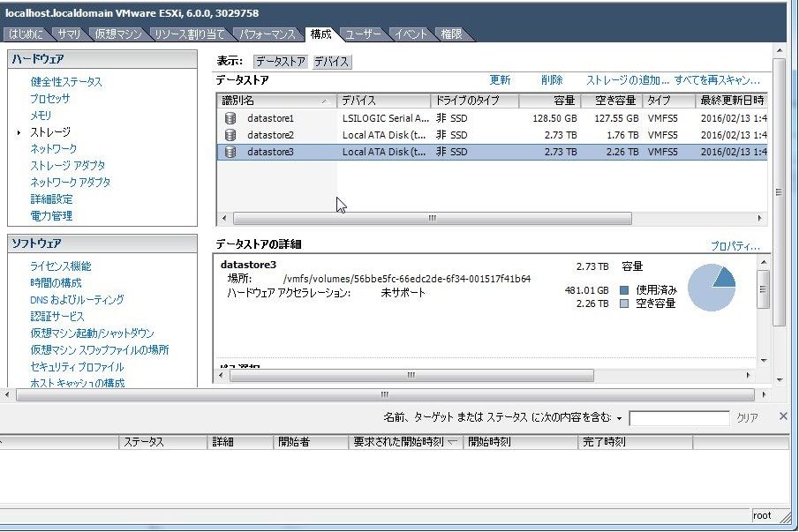Viewport: 799px width, 532px height.
Task: Click the 空き容量 column header
Action: [x=612, y=101]
